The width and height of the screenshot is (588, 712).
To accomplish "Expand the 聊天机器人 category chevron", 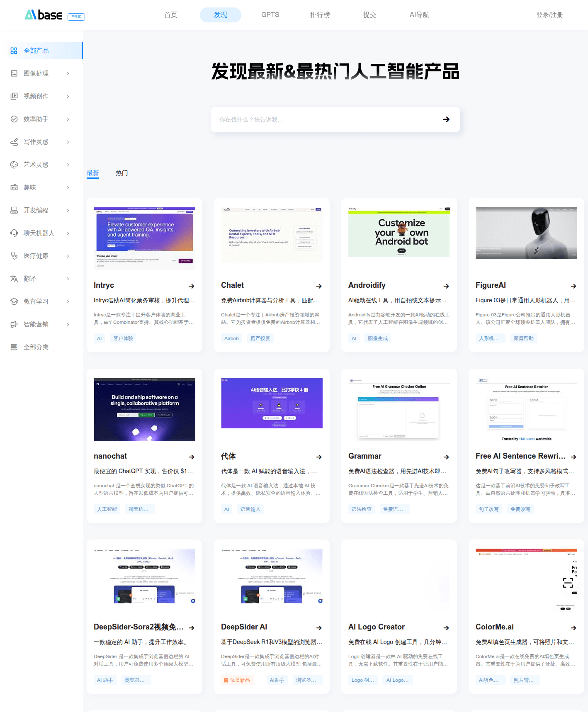I will [x=68, y=233].
